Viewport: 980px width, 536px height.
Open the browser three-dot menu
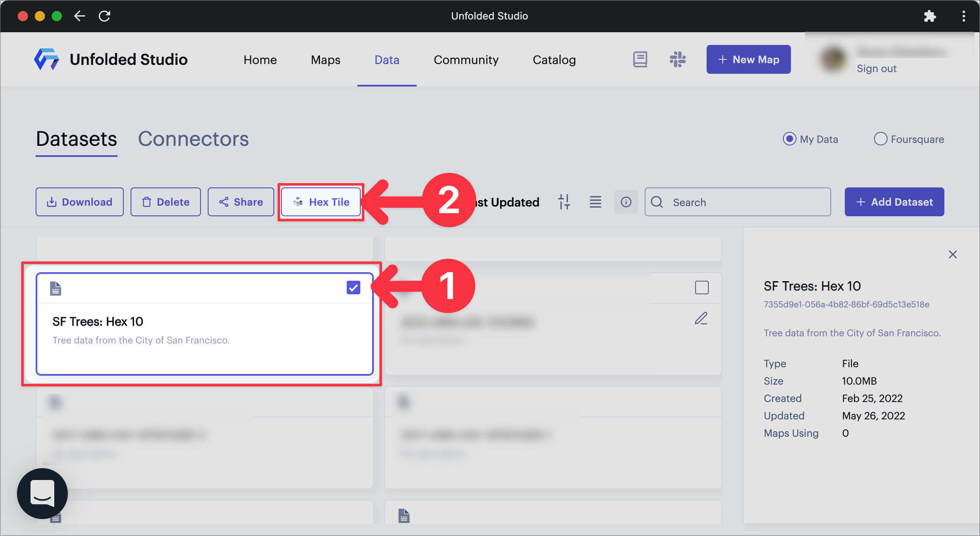pos(964,16)
